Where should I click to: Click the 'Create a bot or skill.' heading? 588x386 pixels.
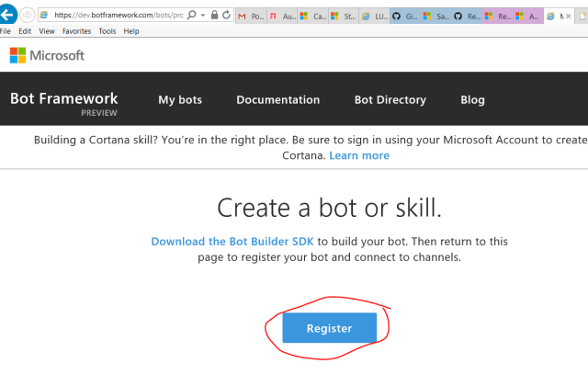329,208
